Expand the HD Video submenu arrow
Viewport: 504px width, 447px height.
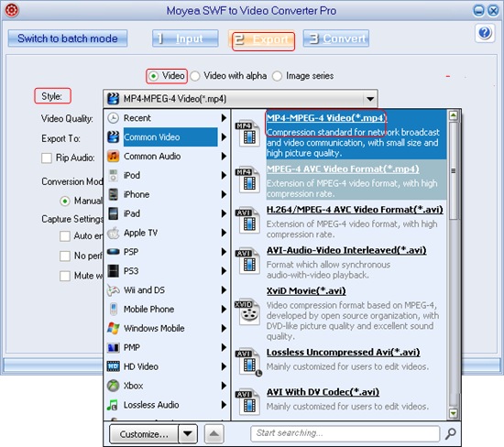pos(224,366)
